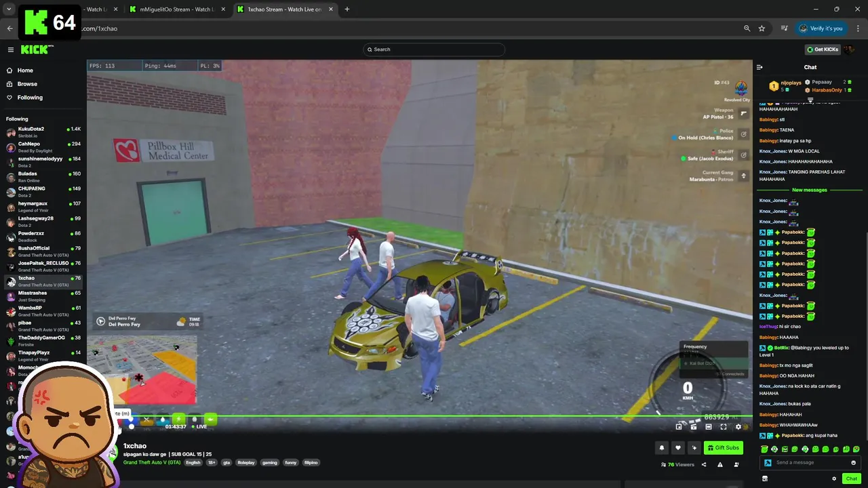Open the Grand Theft Auto V (GTA) category link
This screenshot has width=868, height=488.
pyautogui.click(x=152, y=462)
